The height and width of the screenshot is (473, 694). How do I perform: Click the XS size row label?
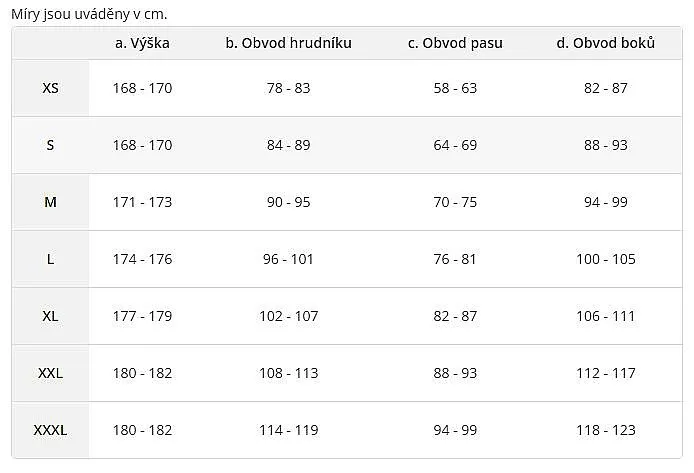[50, 88]
